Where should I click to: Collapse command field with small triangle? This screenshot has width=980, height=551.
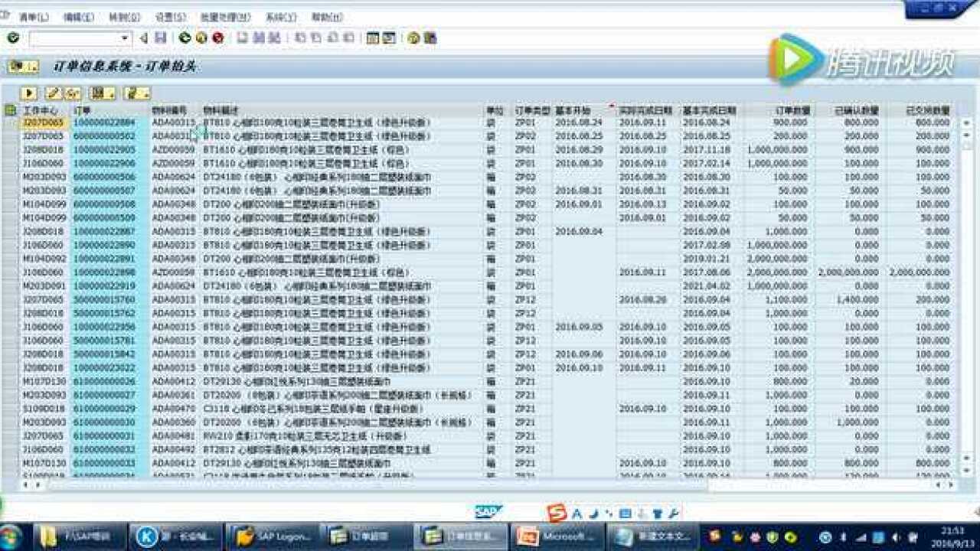(143, 37)
